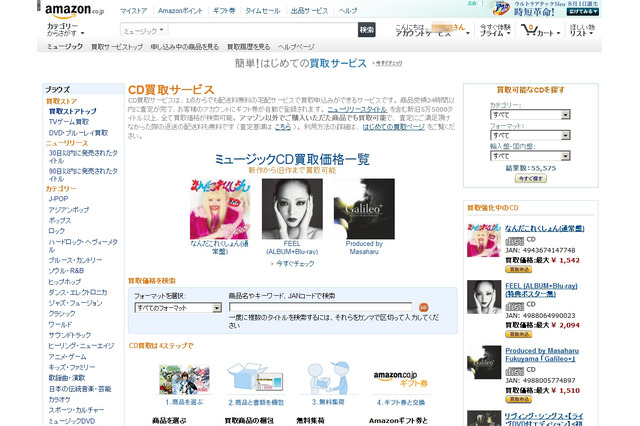640x426 pixels.
Task: Click the Galileo+ center album cover
Action: coord(364,209)
